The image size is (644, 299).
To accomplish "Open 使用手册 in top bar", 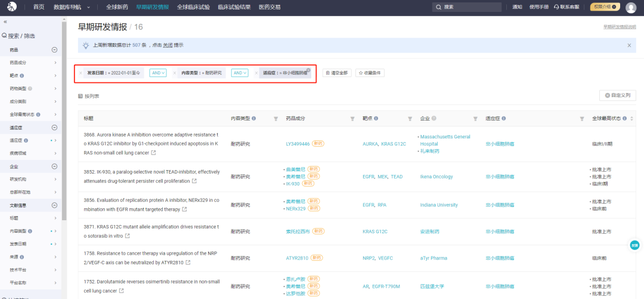I will click(539, 7).
